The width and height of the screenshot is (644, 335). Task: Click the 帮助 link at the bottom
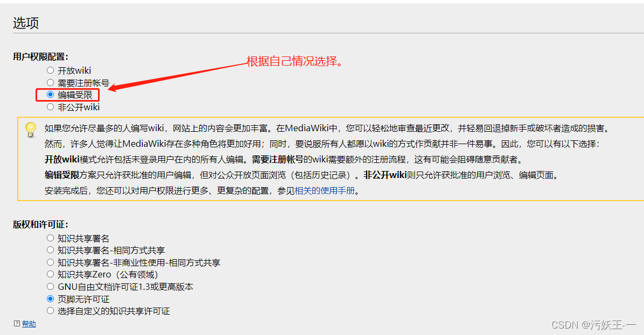click(x=29, y=324)
